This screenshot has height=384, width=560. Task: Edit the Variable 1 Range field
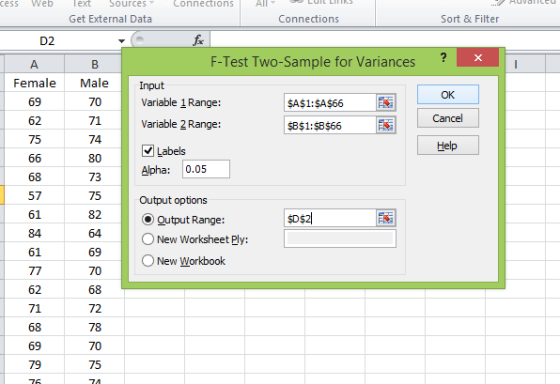click(330, 103)
